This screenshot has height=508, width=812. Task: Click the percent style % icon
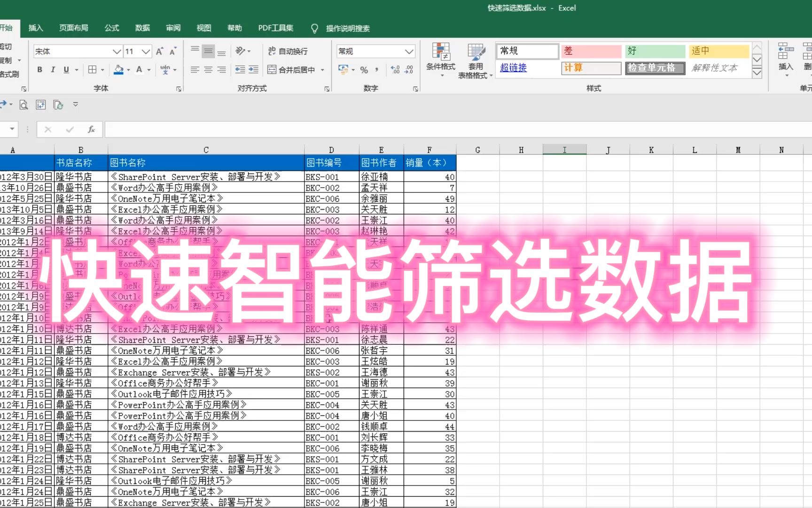[363, 70]
